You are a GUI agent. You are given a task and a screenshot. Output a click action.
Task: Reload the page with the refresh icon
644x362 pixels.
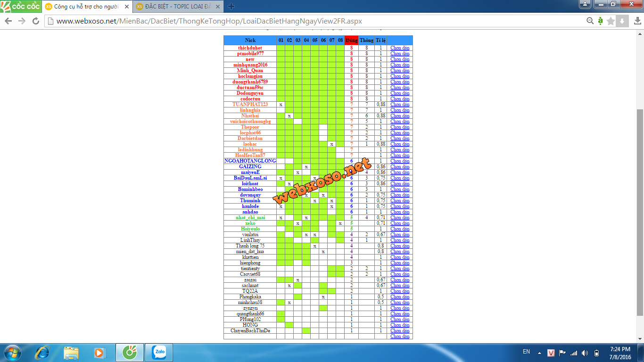[x=36, y=21]
